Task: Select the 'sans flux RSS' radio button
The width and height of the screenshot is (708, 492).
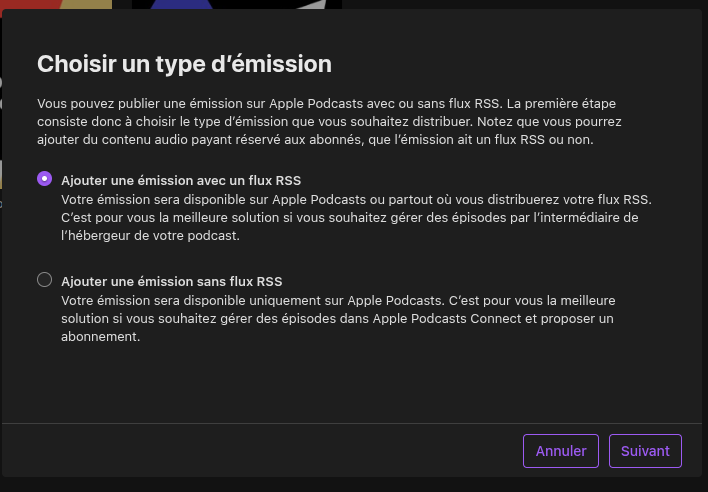Action: pyautogui.click(x=44, y=280)
